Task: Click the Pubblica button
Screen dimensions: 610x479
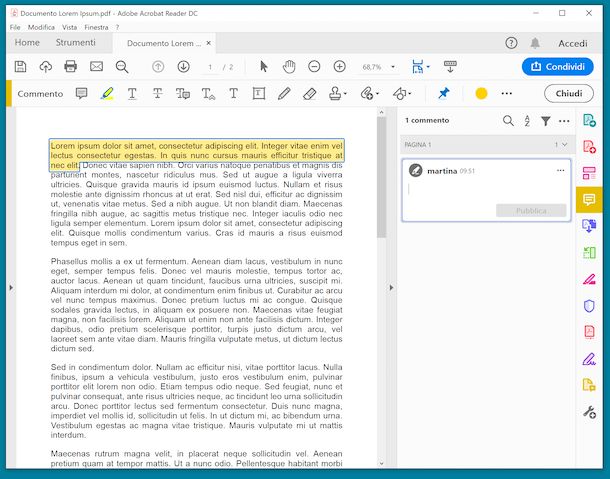Action: [531, 211]
